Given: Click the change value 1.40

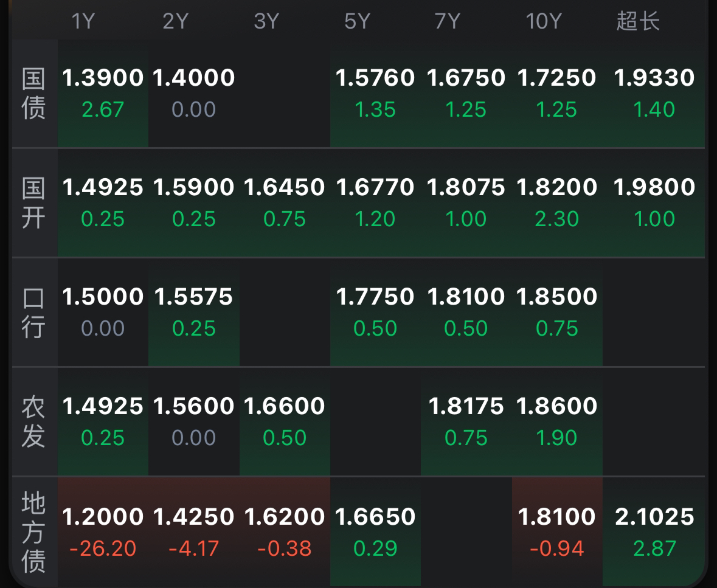Looking at the screenshot, I should 654,109.
